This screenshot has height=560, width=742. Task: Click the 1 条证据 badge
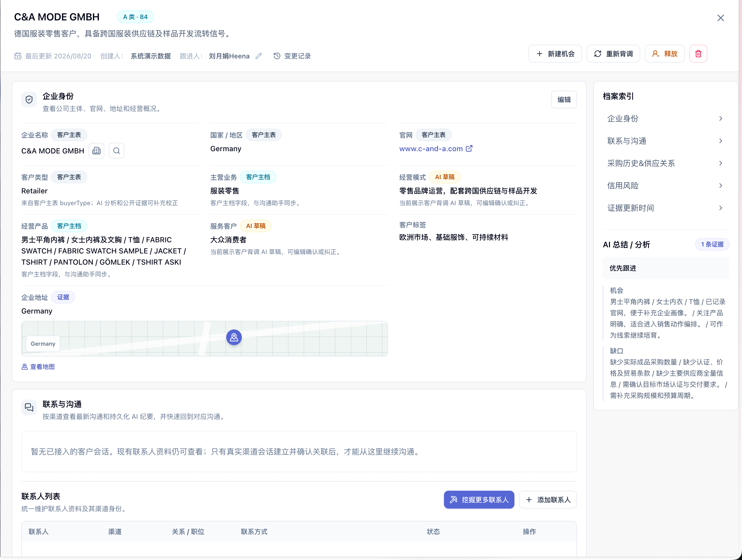[x=712, y=245]
